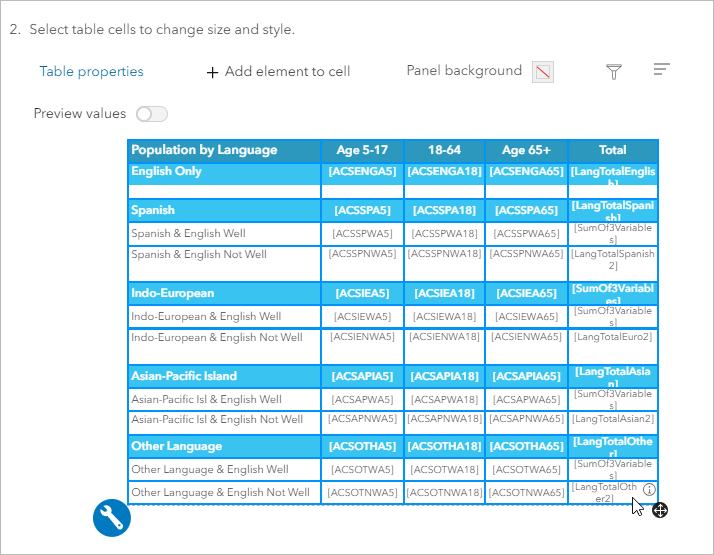
Task: Open the Table properties link
Action: (91, 71)
